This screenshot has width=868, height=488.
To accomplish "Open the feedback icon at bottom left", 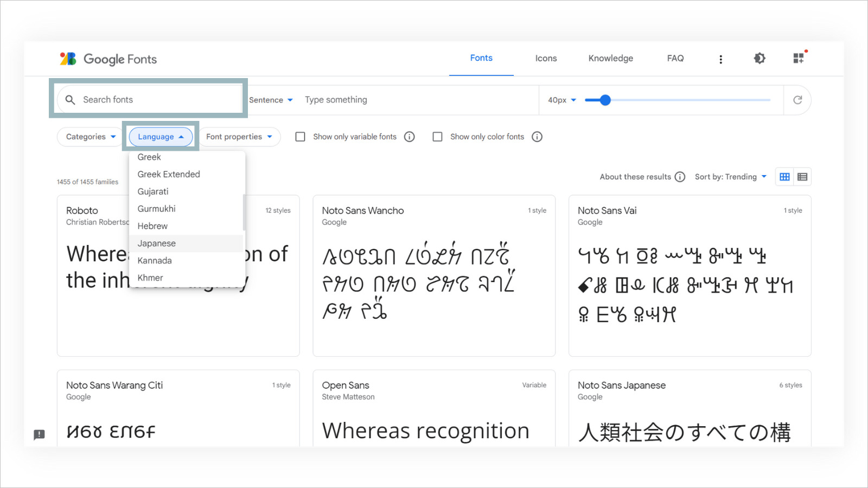I will coord(39,434).
